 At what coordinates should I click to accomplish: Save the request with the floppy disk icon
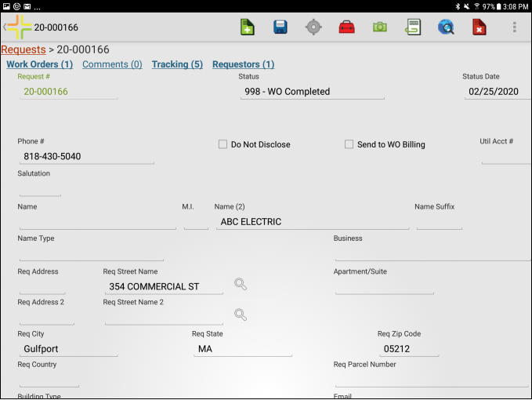coord(280,27)
